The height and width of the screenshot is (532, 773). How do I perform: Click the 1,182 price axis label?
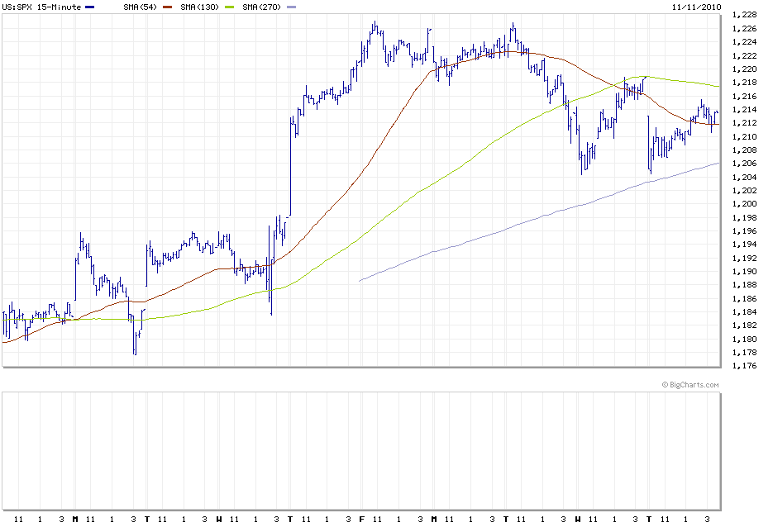click(x=744, y=325)
